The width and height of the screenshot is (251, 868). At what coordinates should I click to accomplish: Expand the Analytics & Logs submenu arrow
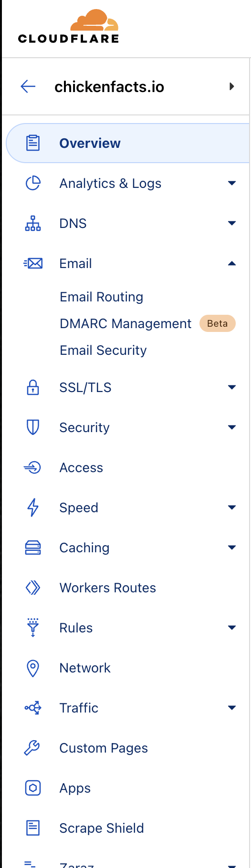click(232, 183)
